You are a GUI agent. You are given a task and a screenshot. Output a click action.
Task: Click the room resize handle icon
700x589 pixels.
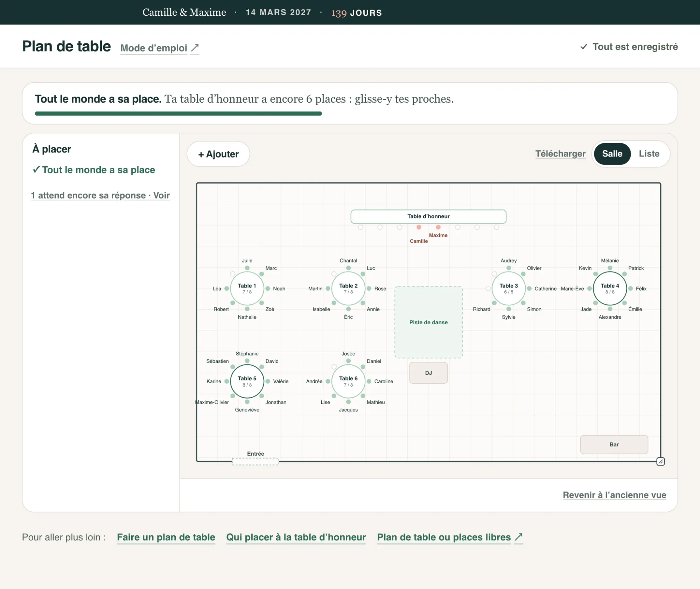[x=660, y=462]
